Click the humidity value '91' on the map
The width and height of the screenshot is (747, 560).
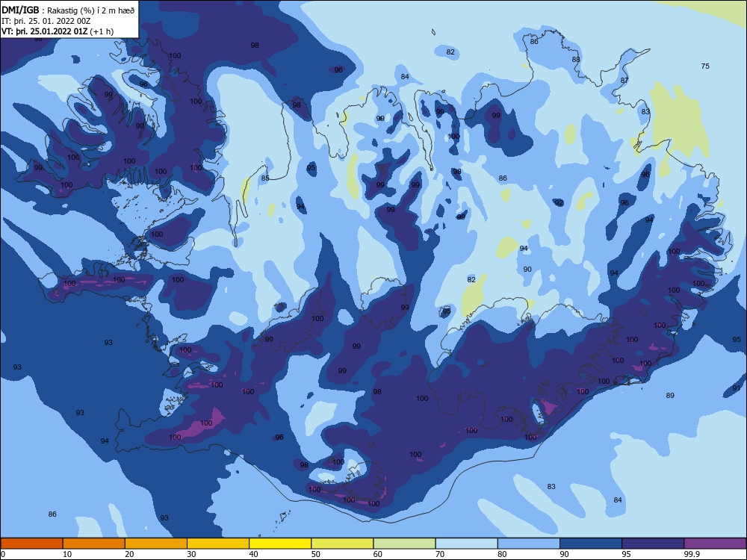(737, 388)
